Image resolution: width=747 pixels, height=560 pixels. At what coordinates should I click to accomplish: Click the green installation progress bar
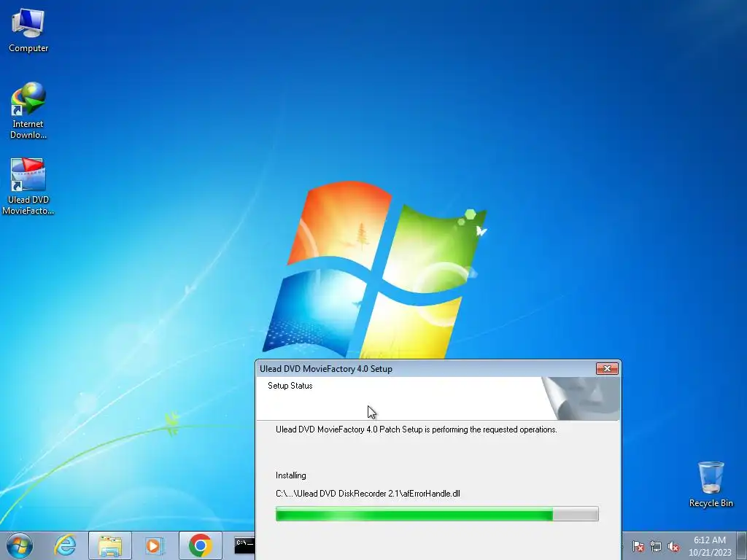[437, 514]
